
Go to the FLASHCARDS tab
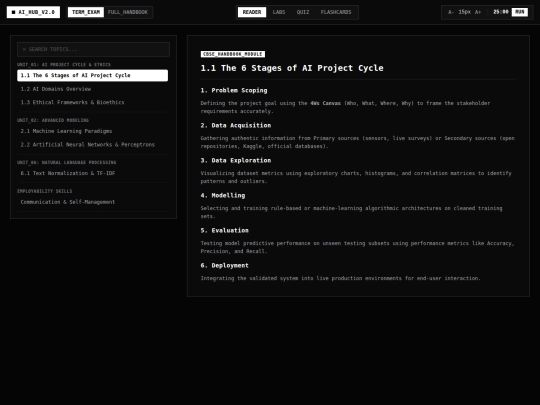[336, 12]
